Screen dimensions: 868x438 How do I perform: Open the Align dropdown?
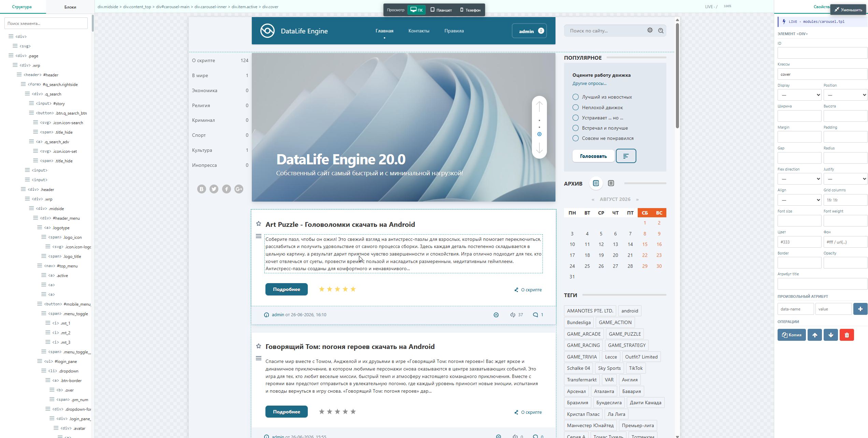pos(799,200)
